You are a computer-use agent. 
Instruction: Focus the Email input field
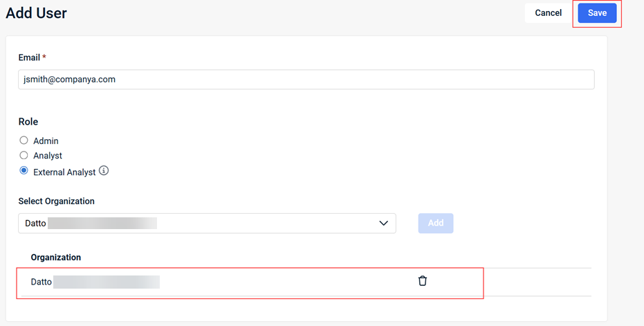pyautogui.click(x=306, y=80)
